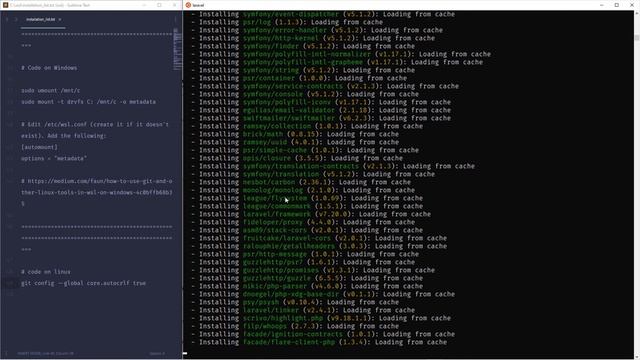The width and height of the screenshot is (640, 360).
Task: Click the '[automount]' line in editor
Action: pos(40,147)
